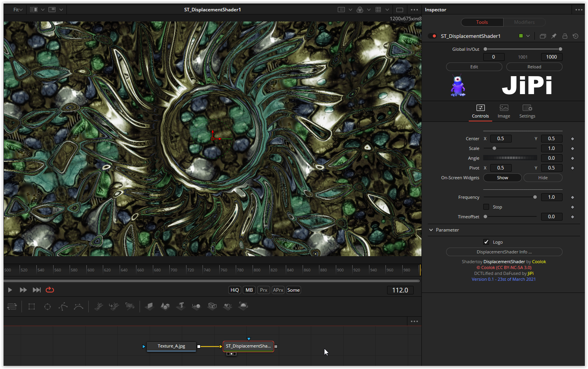
Task: Open the Controls tab
Action: [x=480, y=112]
